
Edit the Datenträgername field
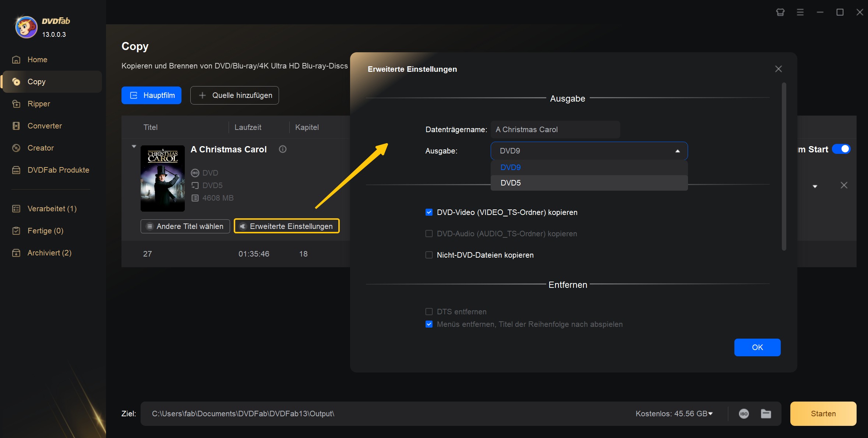click(555, 130)
